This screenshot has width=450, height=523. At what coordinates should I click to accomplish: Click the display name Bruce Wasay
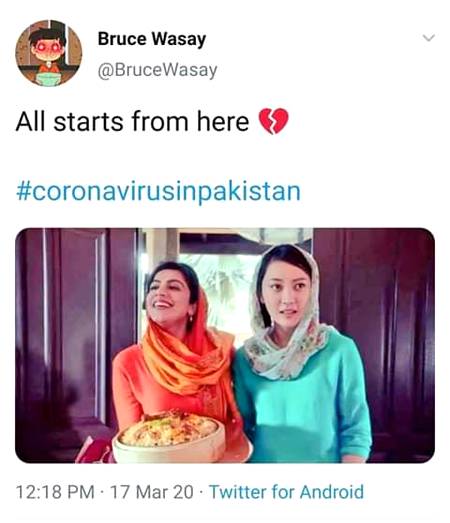pos(152,39)
